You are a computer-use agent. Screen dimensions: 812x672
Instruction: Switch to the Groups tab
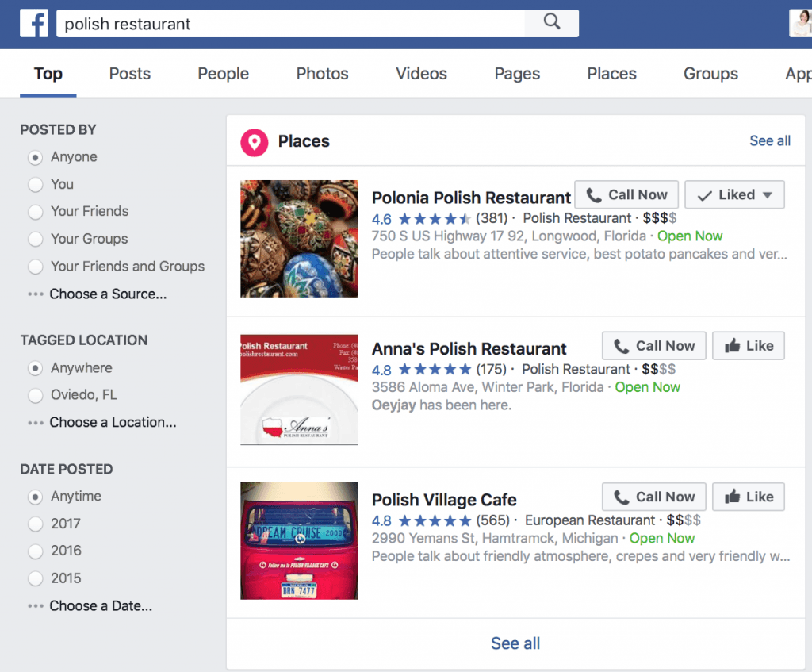coord(710,74)
